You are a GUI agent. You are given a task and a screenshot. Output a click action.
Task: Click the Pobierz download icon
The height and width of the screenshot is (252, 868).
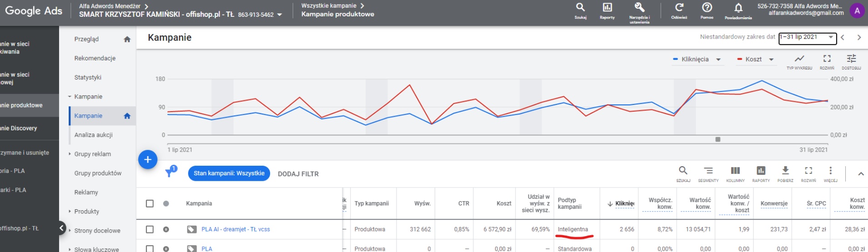tap(785, 171)
